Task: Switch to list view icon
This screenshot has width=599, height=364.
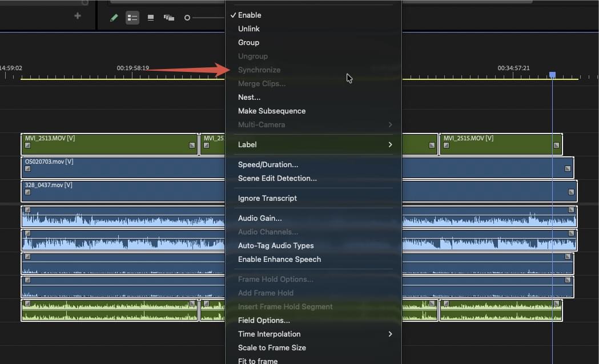Action: pos(132,18)
